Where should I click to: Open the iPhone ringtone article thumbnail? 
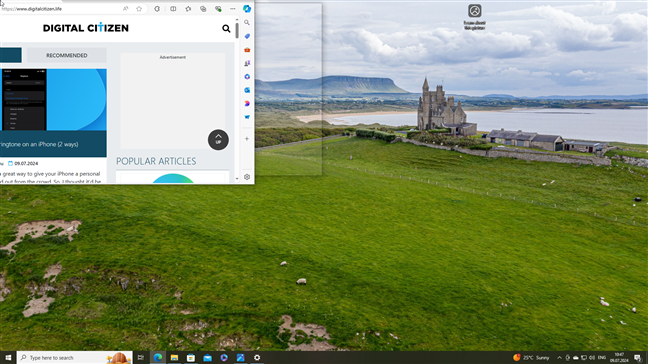click(53, 100)
